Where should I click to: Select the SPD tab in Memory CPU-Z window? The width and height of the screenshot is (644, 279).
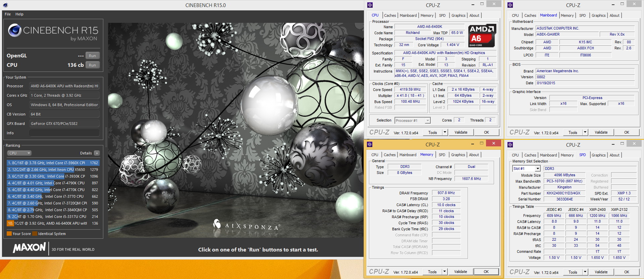click(442, 155)
